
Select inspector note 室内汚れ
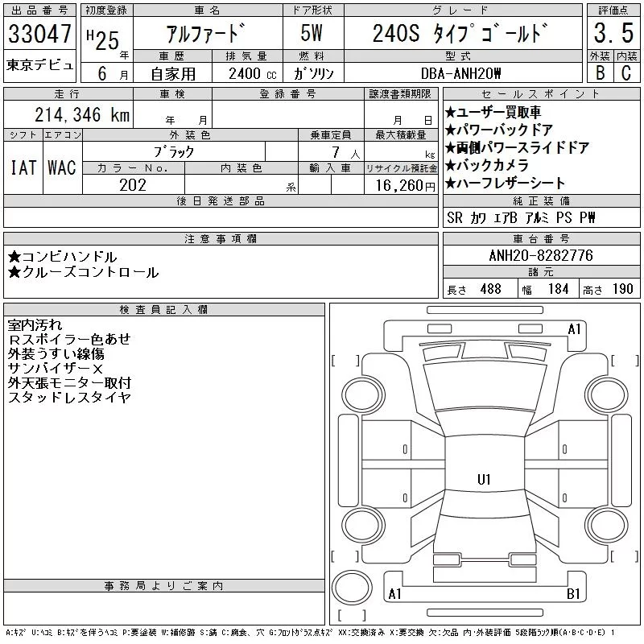click(35, 325)
